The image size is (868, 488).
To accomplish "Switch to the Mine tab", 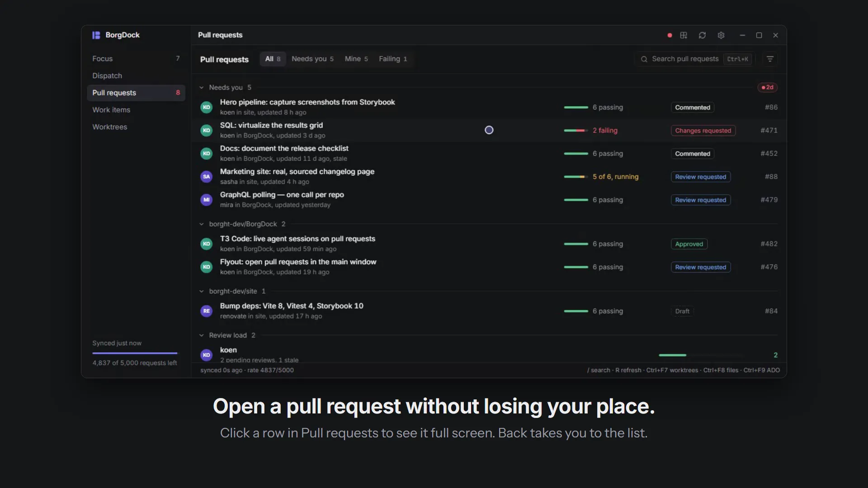I will pyautogui.click(x=356, y=59).
